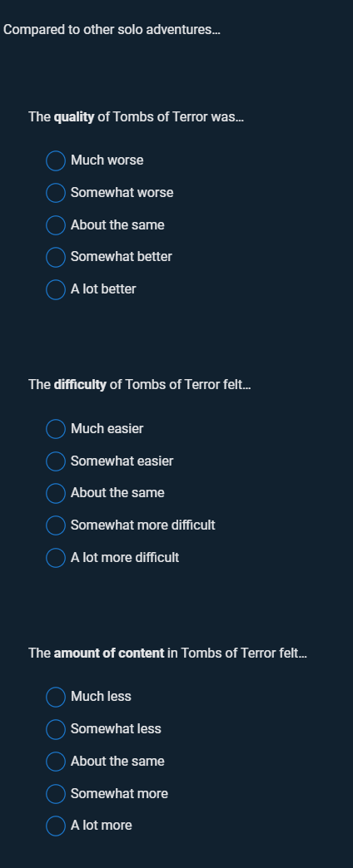Choose 'About the same' for difficulty
This screenshot has width=353, height=868.
(x=56, y=493)
